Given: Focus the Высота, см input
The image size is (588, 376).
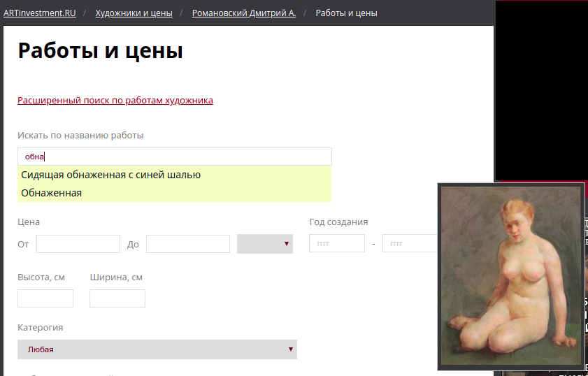Looking at the screenshot, I should click(x=45, y=298).
